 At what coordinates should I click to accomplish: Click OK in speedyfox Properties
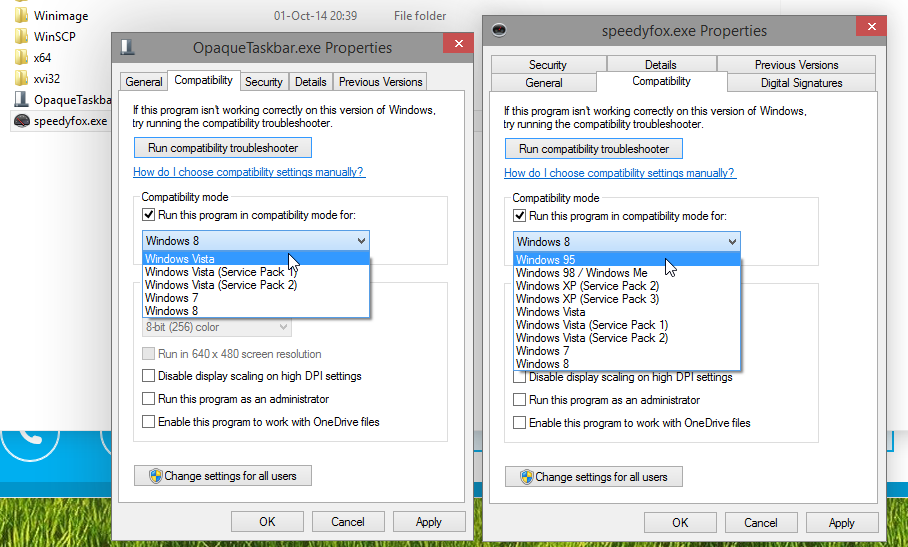680,523
